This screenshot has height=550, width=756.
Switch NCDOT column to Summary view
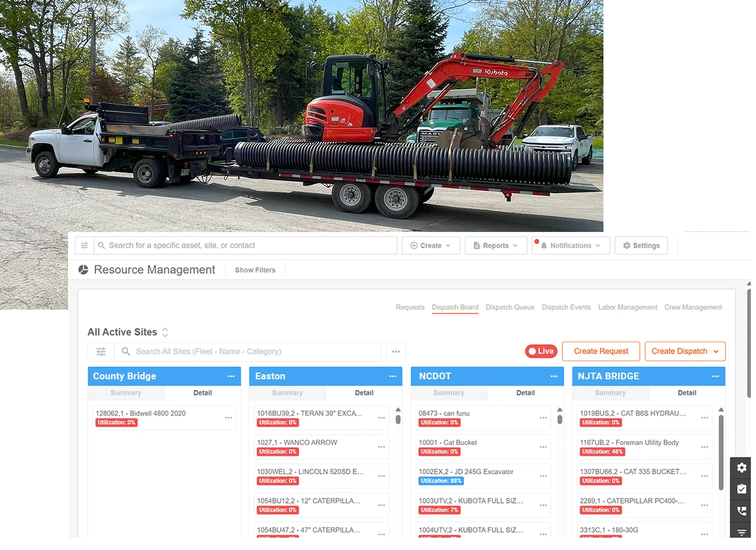point(449,392)
